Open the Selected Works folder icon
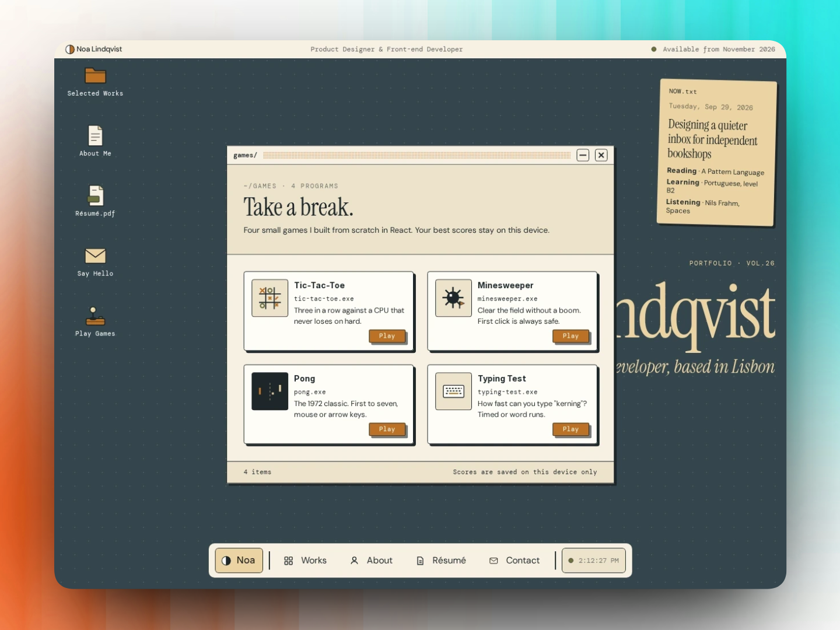 click(95, 76)
